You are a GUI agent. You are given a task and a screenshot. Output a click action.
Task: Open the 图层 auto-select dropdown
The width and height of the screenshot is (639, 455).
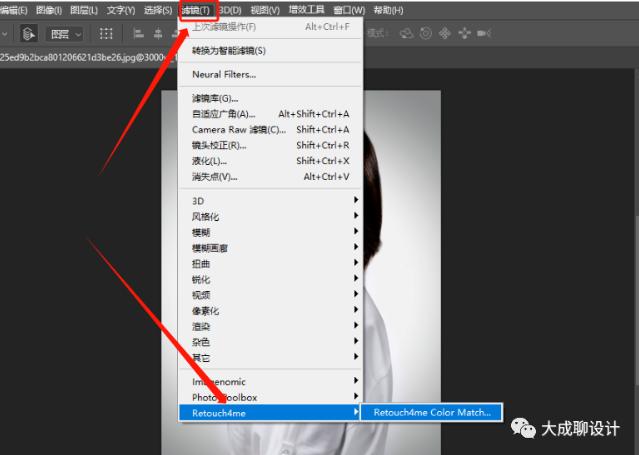pyautogui.click(x=65, y=34)
